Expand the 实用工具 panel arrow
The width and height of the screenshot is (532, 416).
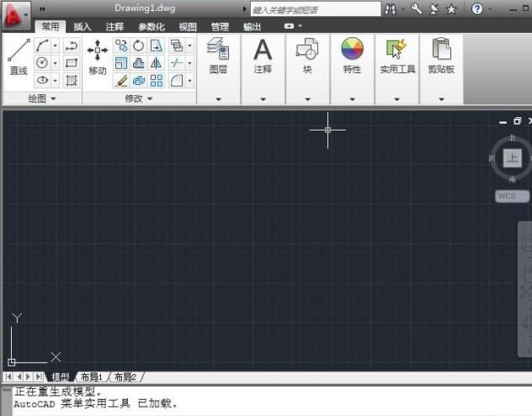pyautogui.click(x=396, y=99)
